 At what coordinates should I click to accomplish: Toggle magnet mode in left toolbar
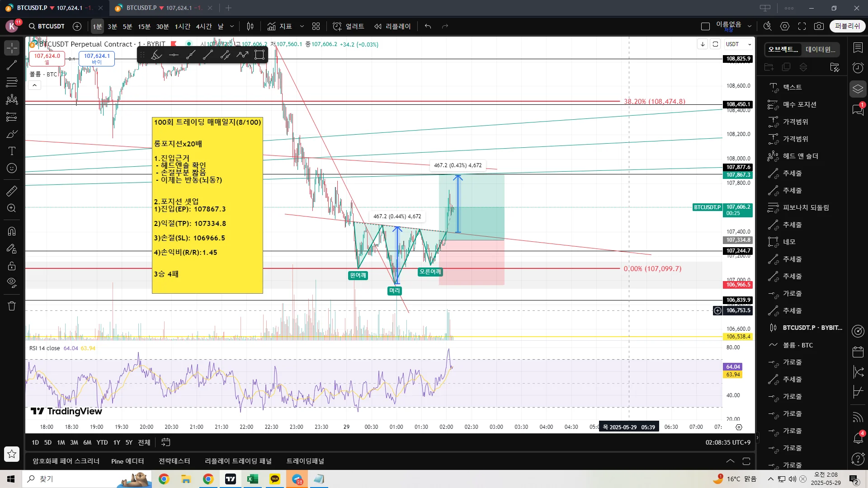pyautogui.click(x=12, y=231)
